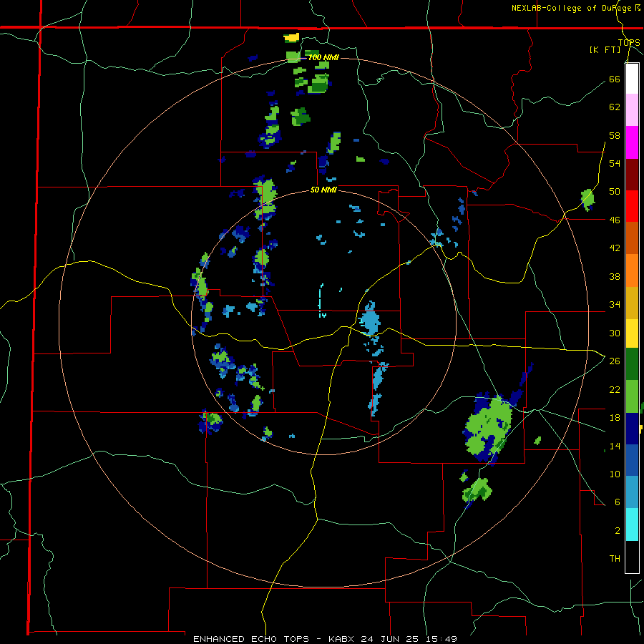Select the bright red legend swatch
The height and width of the screenshot is (644, 644).
click(632, 206)
